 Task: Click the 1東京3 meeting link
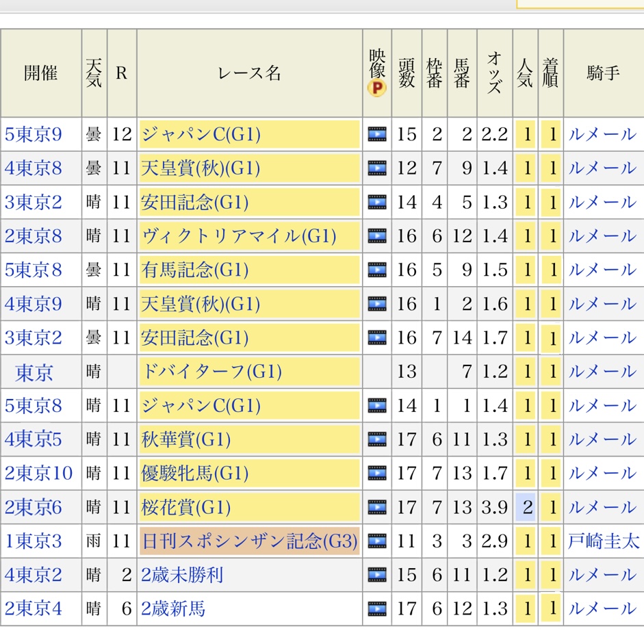coord(34,542)
